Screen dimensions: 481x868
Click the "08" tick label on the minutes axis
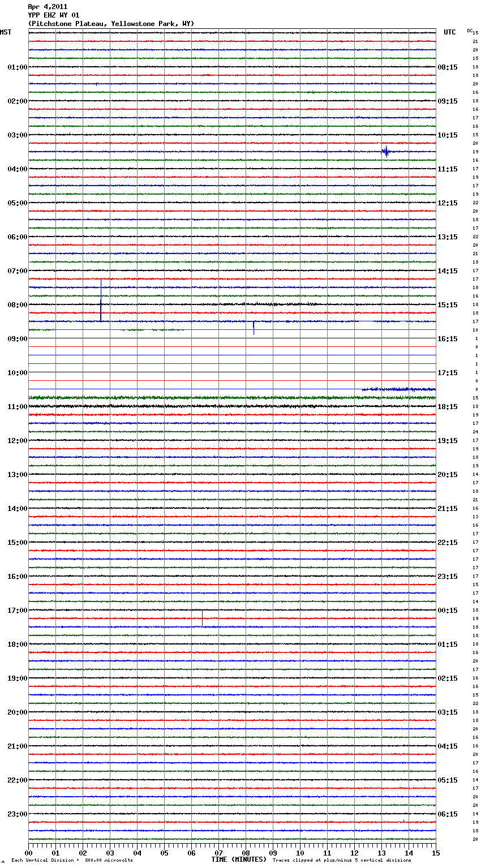[246, 853]
